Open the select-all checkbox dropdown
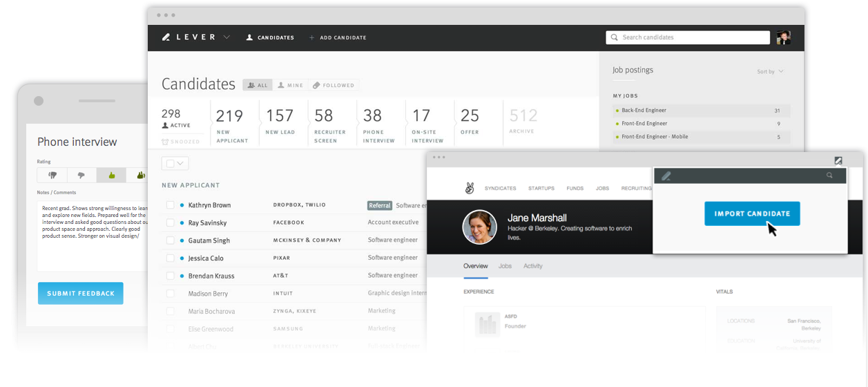This screenshot has width=868, height=387. tap(181, 164)
